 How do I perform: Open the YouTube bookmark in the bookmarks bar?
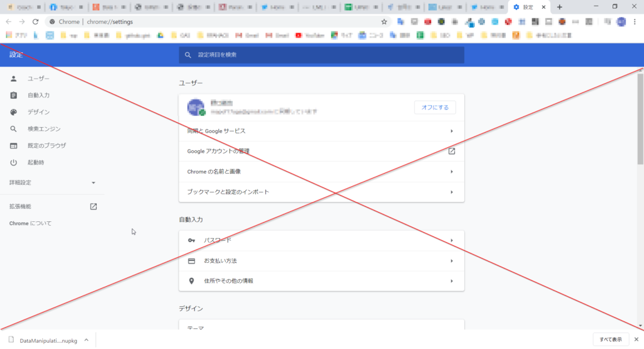pos(310,35)
